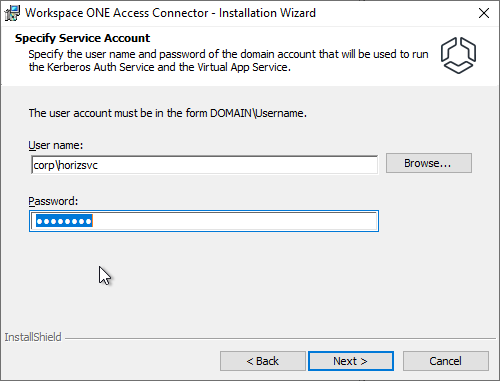
Task: Click the Kerberos Auth Service description text
Action: (x=228, y=60)
